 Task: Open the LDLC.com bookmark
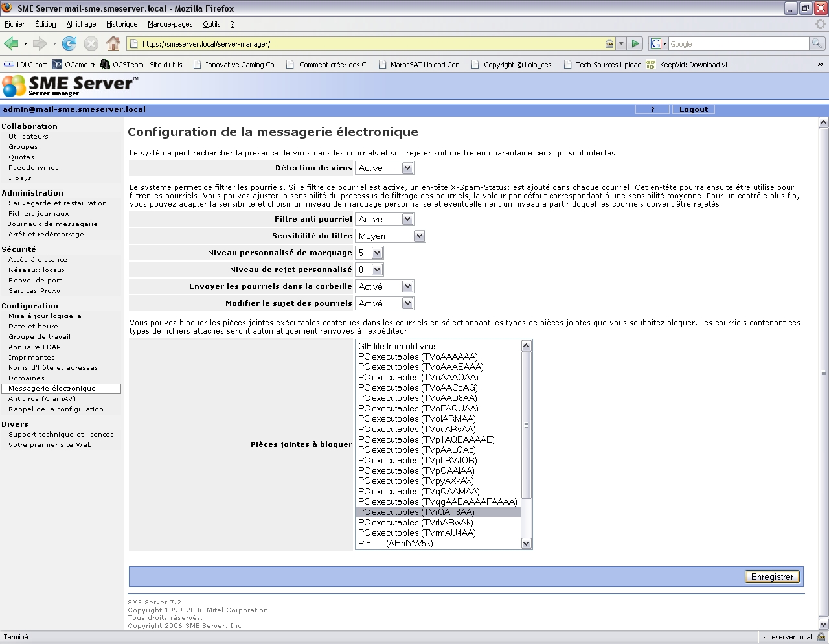coord(26,65)
